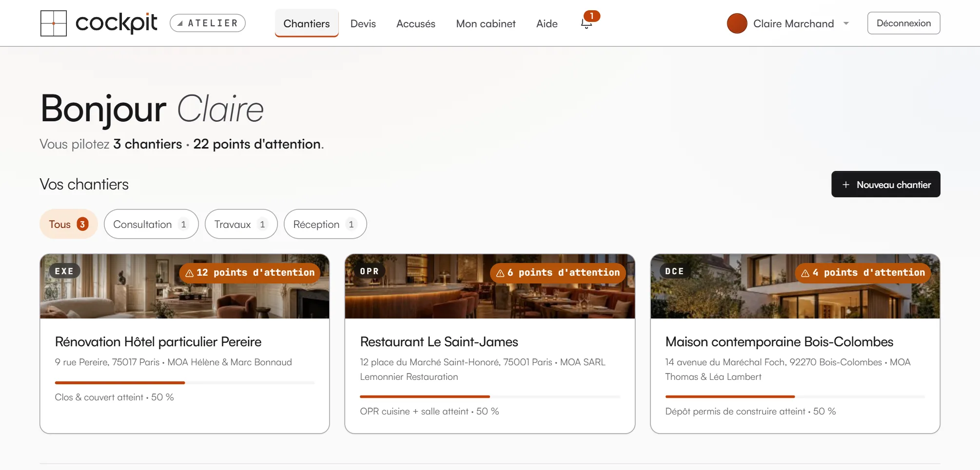Image resolution: width=980 pixels, height=470 pixels.
Task: Click the EXE phase badge
Action: point(64,271)
